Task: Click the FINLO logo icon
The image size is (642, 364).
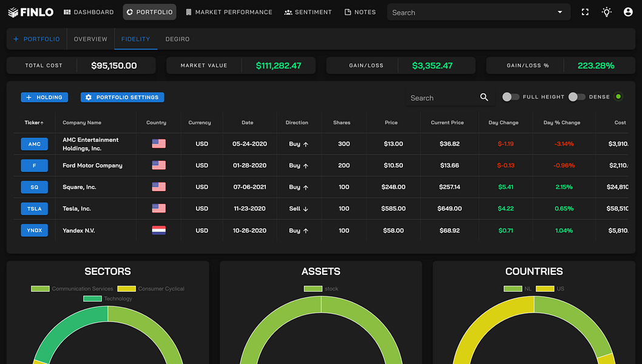Action: tap(13, 12)
